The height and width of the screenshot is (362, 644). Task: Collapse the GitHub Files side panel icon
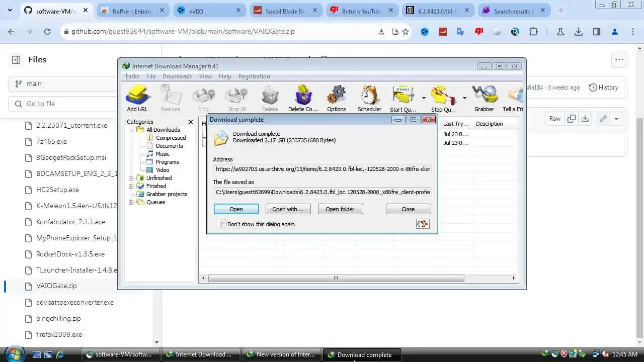(16, 60)
